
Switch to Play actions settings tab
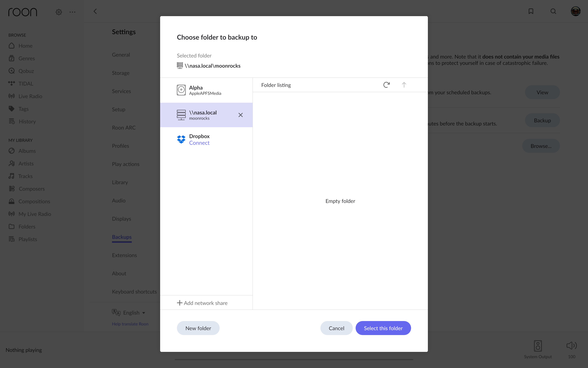click(x=126, y=164)
